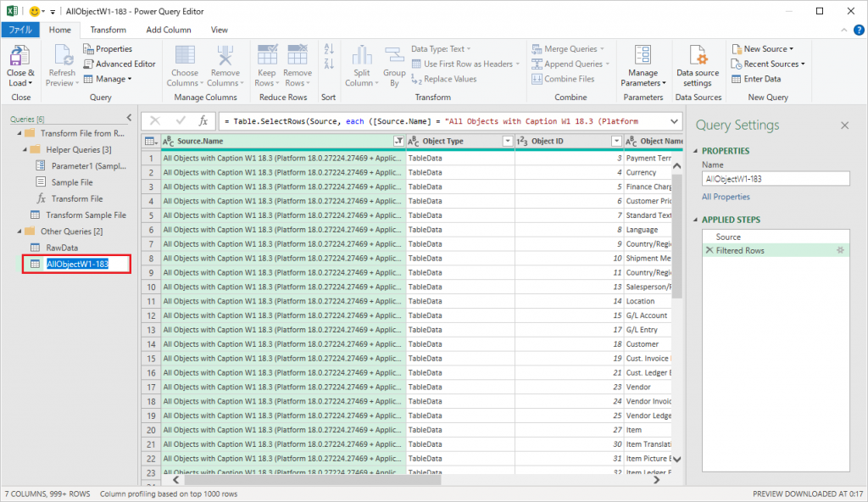Open the Advanced Editor

pyautogui.click(x=120, y=64)
